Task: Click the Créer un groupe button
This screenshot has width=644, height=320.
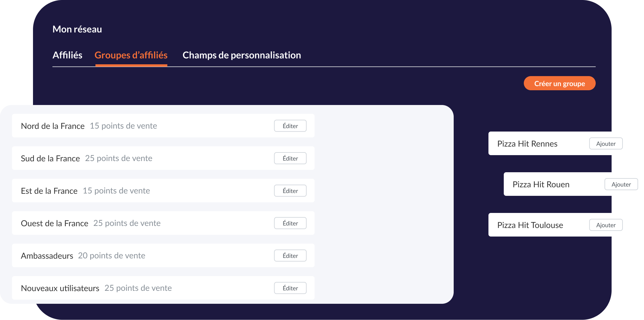Action: coord(559,83)
